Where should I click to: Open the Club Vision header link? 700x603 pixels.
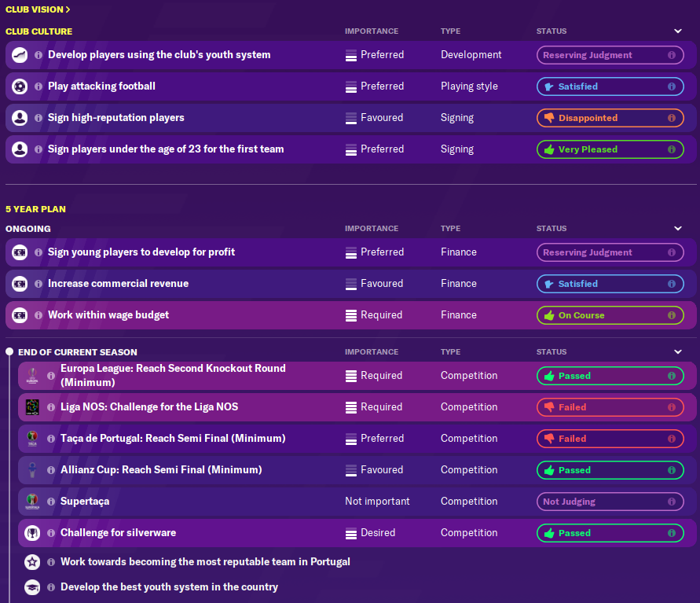tap(38, 9)
